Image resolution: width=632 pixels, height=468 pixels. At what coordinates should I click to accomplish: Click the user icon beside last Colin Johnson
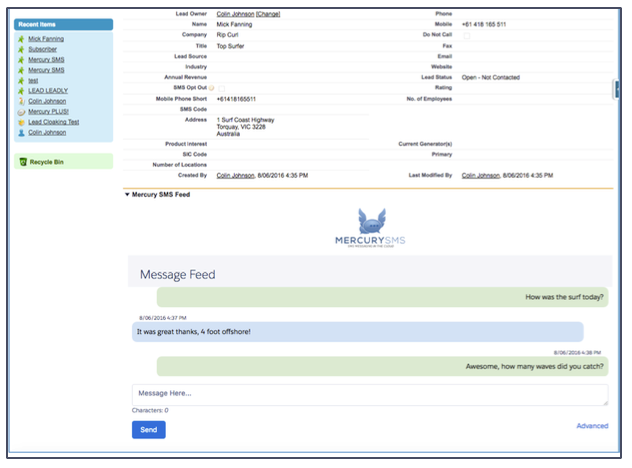(21, 133)
